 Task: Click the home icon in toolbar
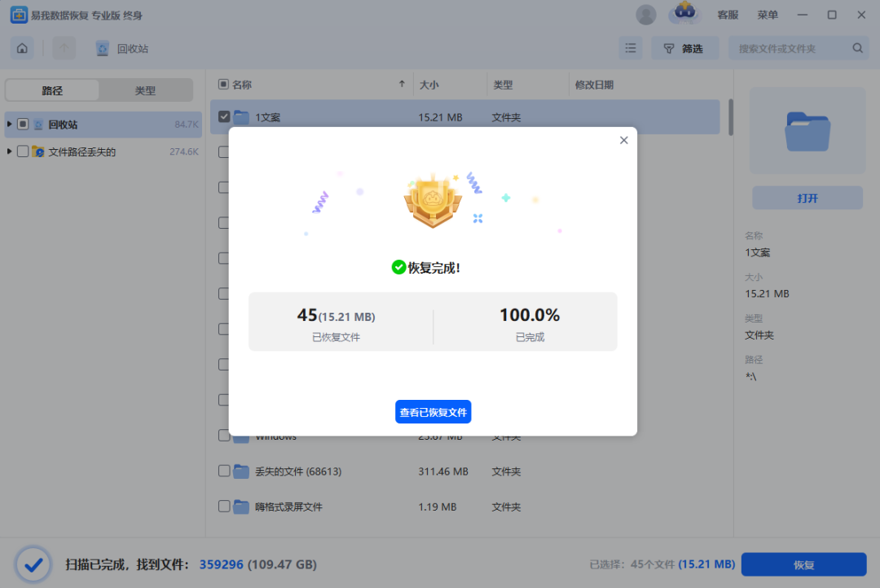pyautogui.click(x=22, y=48)
